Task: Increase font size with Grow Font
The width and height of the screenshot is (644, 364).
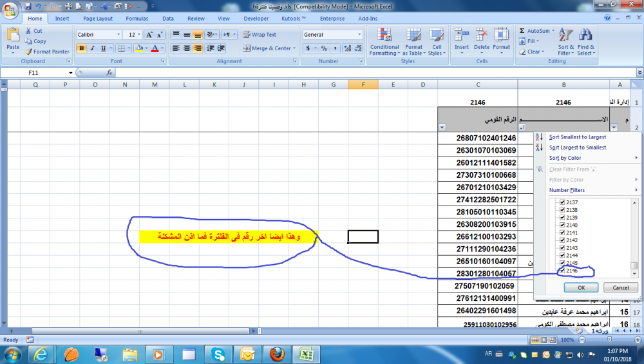Action: coord(149,35)
